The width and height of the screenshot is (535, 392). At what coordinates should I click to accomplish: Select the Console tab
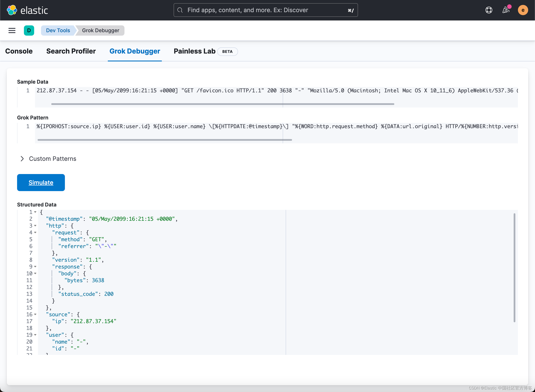[x=19, y=51]
